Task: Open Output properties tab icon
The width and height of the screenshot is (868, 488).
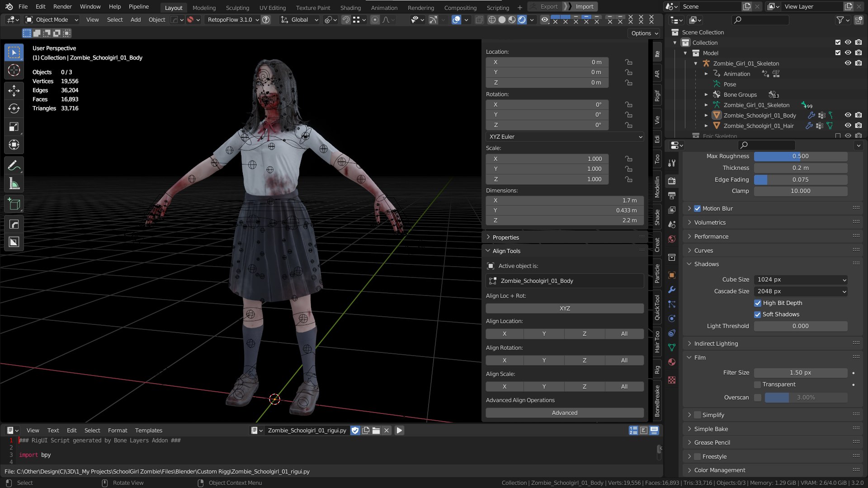Action: tap(672, 196)
